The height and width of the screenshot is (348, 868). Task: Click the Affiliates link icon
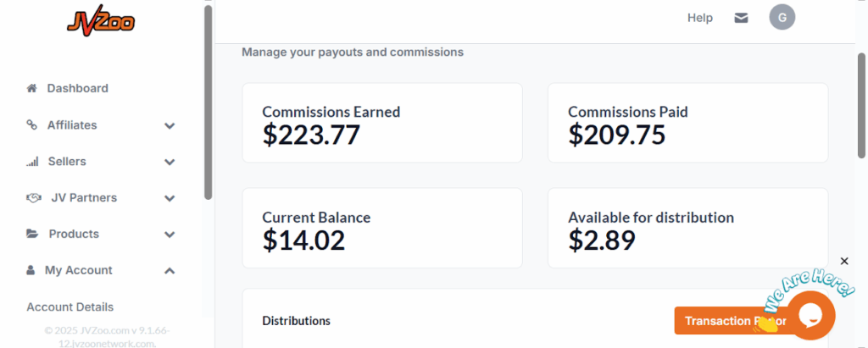(x=32, y=124)
